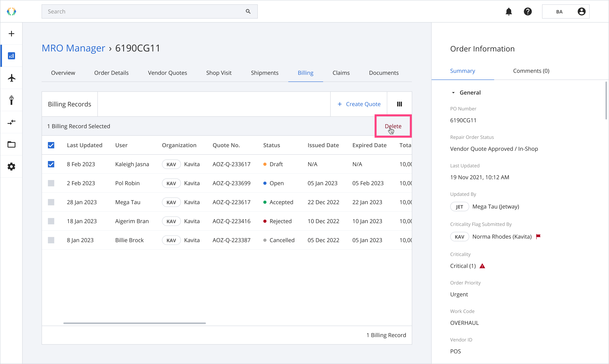Click the red criticality flag icon

click(x=538, y=236)
